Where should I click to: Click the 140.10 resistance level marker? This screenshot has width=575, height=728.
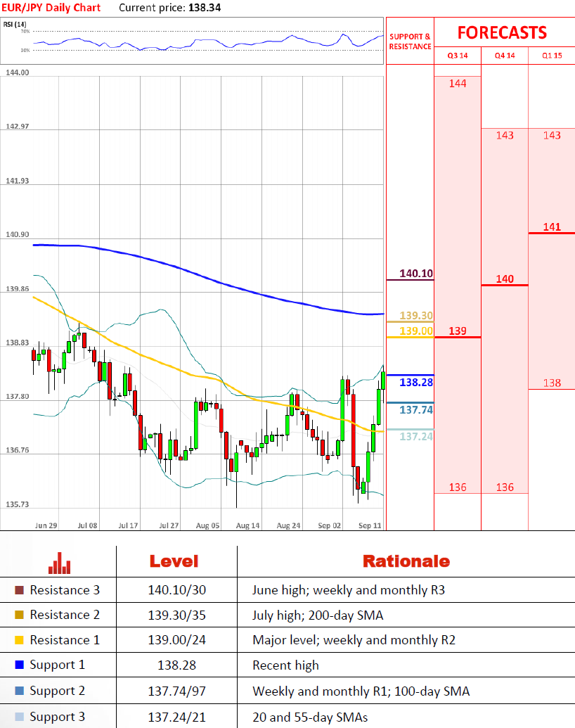point(416,274)
